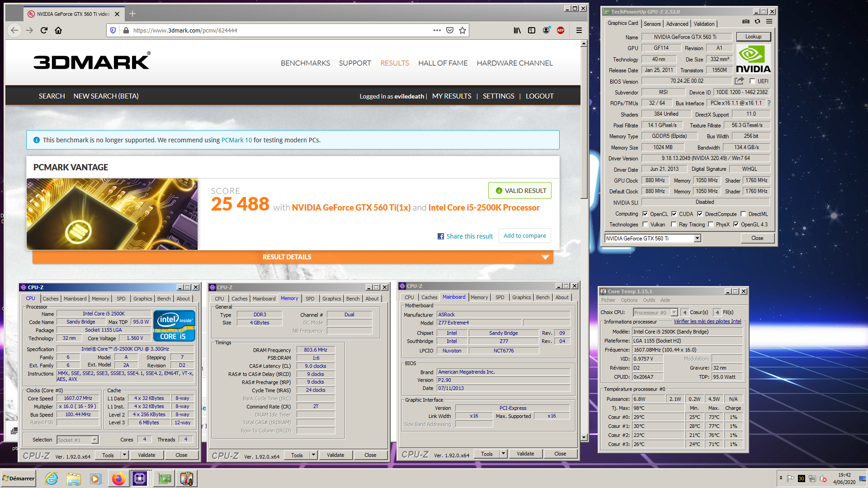
Task: Open the Processeur #0 dropdown in Core Temp
Action: tap(674, 313)
